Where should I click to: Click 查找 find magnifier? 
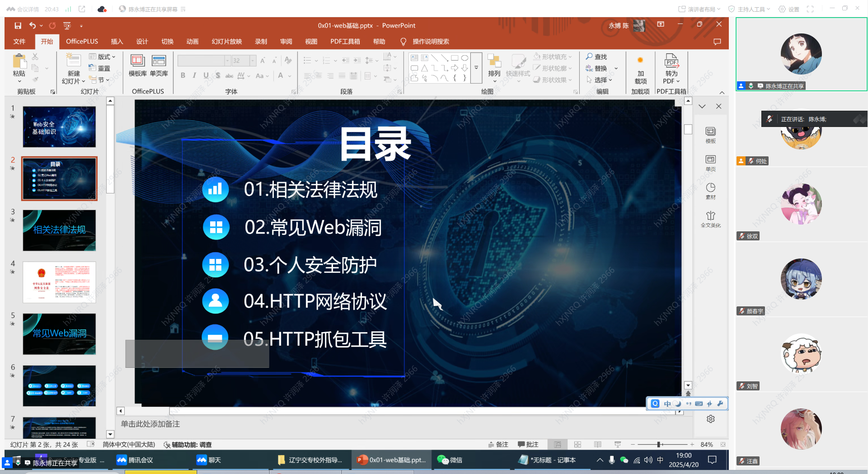tap(596, 56)
